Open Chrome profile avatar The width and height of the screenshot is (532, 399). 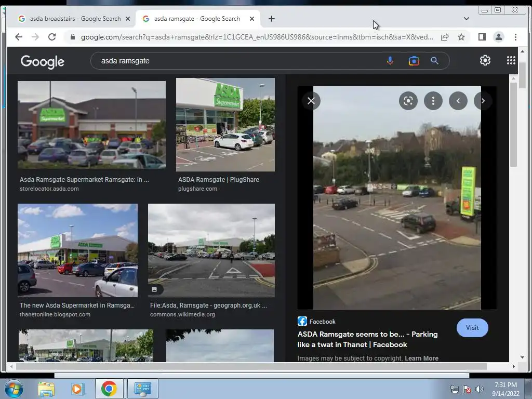(498, 37)
